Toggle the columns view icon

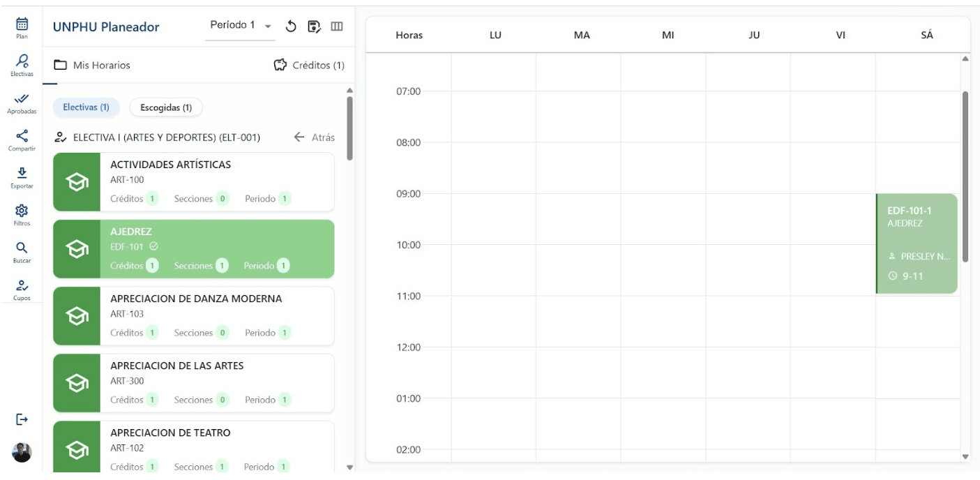click(337, 27)
